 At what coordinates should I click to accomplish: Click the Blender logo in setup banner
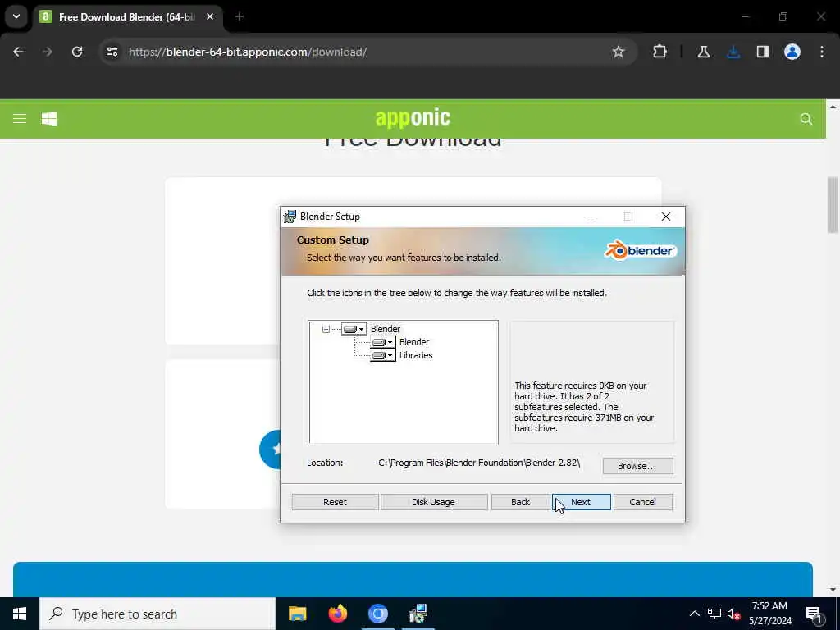(x=640, y=250)
